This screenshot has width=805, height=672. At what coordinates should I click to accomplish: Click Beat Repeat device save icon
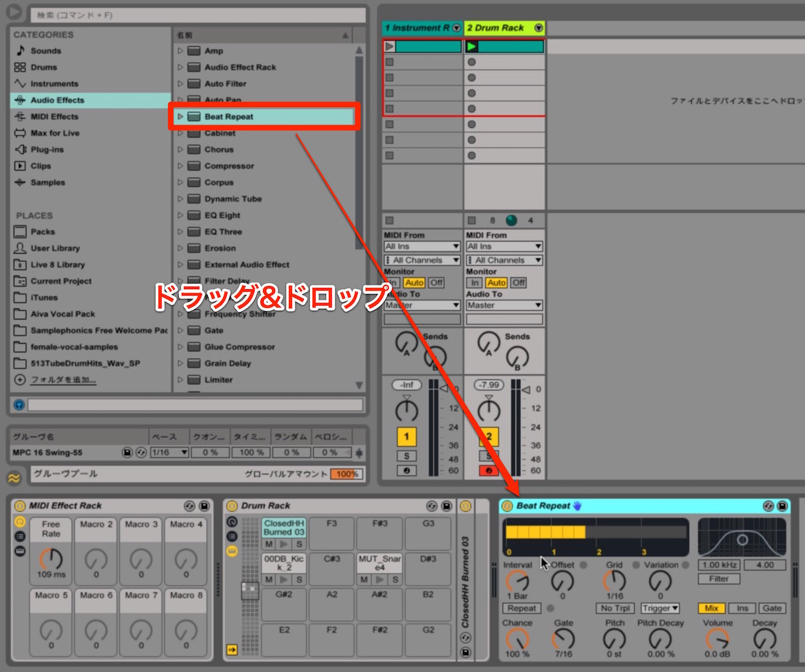pos(782,506)
